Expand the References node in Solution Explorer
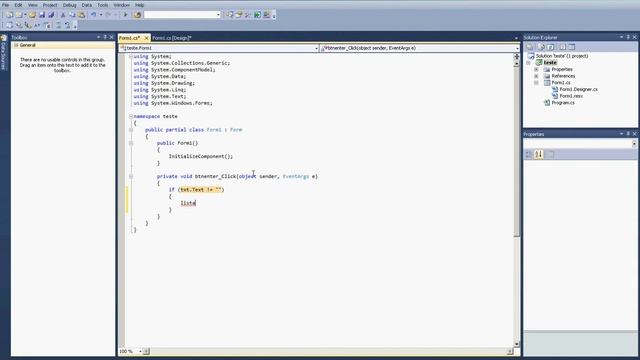640x360 pixels. point(536,76)
